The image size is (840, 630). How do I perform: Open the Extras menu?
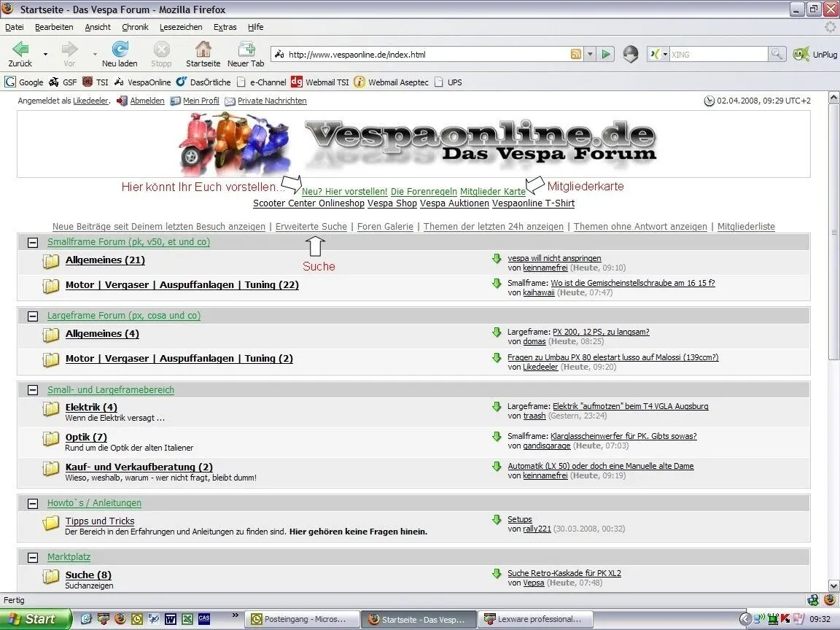click(x=225, y=27)
